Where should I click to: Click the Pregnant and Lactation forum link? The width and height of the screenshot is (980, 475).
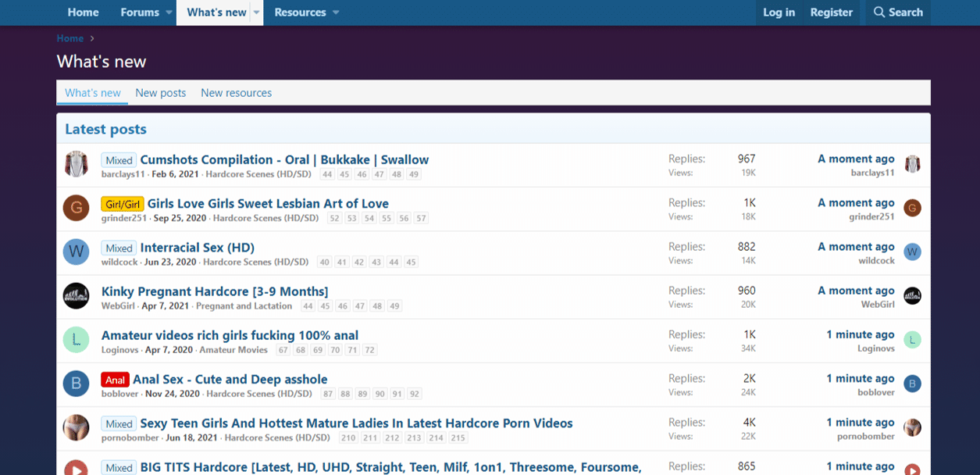pos(245,306)
